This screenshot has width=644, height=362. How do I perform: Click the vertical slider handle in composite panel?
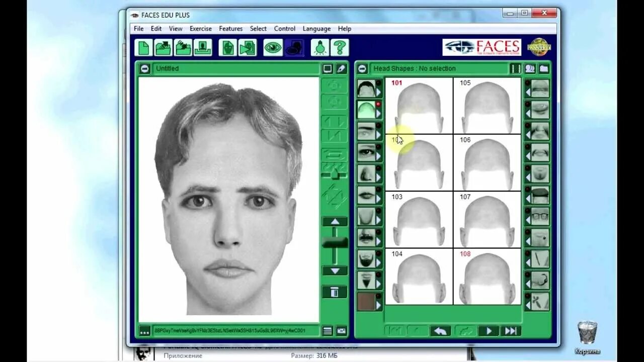pos(335,243)
